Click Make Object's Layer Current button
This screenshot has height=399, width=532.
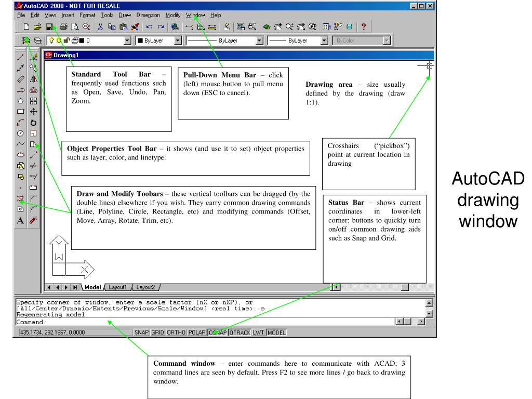click(26, 41)
